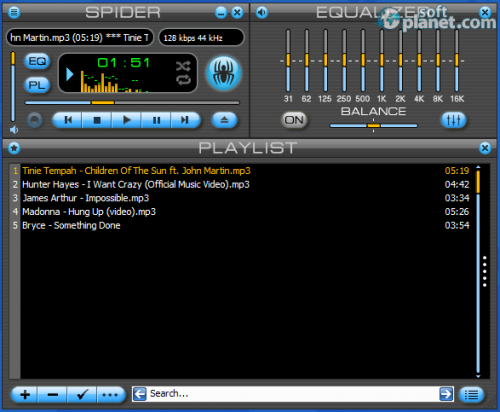The height and width of the screenshot is (412, 500).
Task: Focus the playlist Search field
Action: pyautogui.click(x=293, y=394)
